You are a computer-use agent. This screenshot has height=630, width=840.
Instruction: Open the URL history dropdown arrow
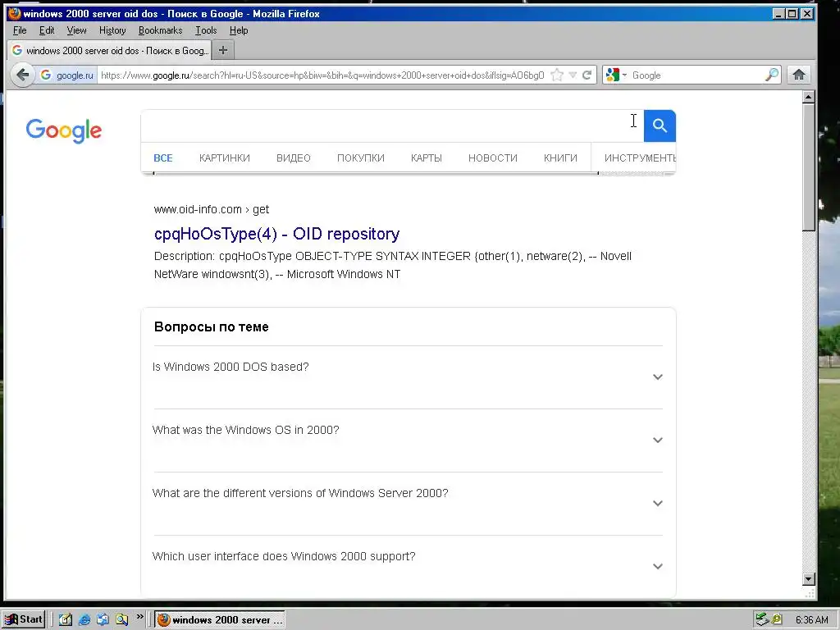pos(573,75)
